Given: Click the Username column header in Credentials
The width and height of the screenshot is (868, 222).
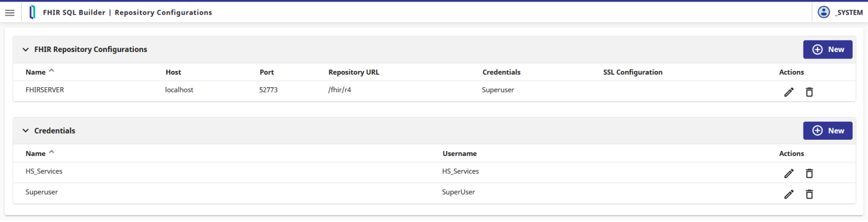Looking at the screenshot, I should pos(459,153).
